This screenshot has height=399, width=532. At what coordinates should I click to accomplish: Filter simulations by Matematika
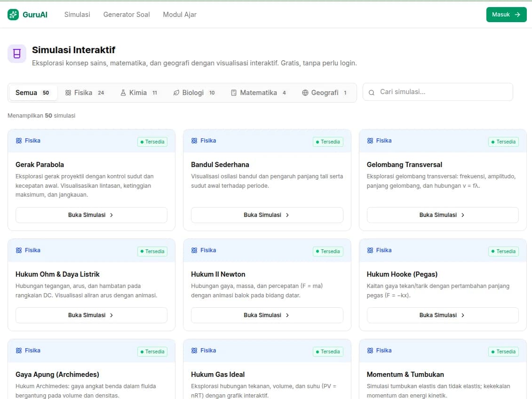pos(258,93)
